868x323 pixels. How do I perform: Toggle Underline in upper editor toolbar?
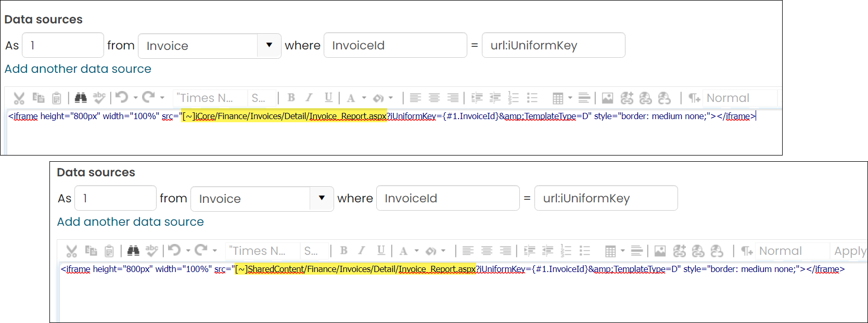point(328,97)
